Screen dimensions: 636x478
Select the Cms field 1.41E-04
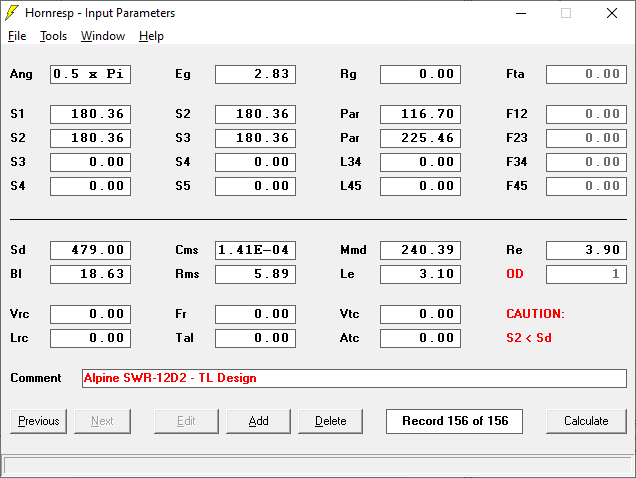click(x=256, y=250)
